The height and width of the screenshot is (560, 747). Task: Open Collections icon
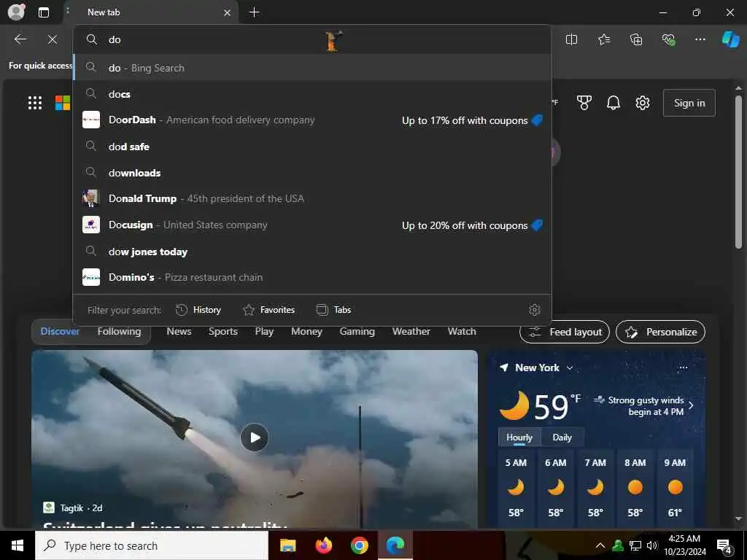(x=636, y=39)
